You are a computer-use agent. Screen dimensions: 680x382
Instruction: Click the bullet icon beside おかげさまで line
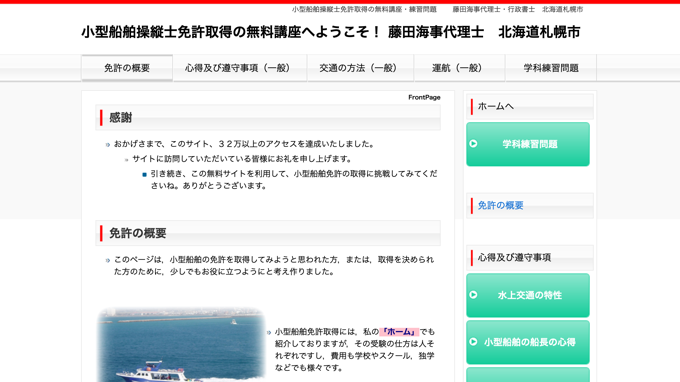pos(108,145)
